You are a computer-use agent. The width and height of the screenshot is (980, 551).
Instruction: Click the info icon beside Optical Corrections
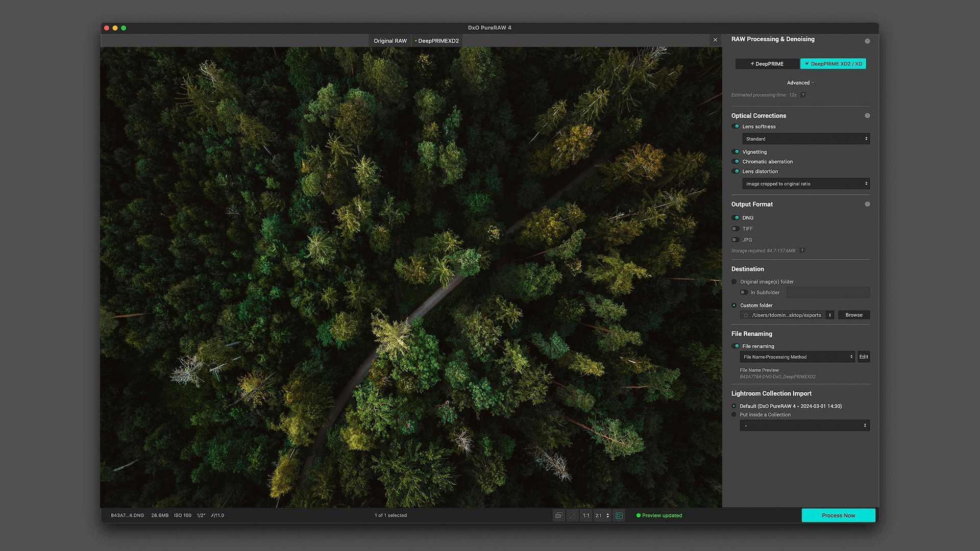coord(867,116)
